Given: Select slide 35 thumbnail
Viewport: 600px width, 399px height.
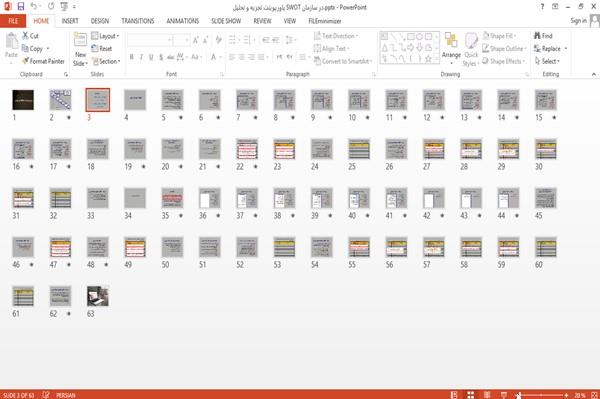Looking at the screenshot, I should (172, 198).
